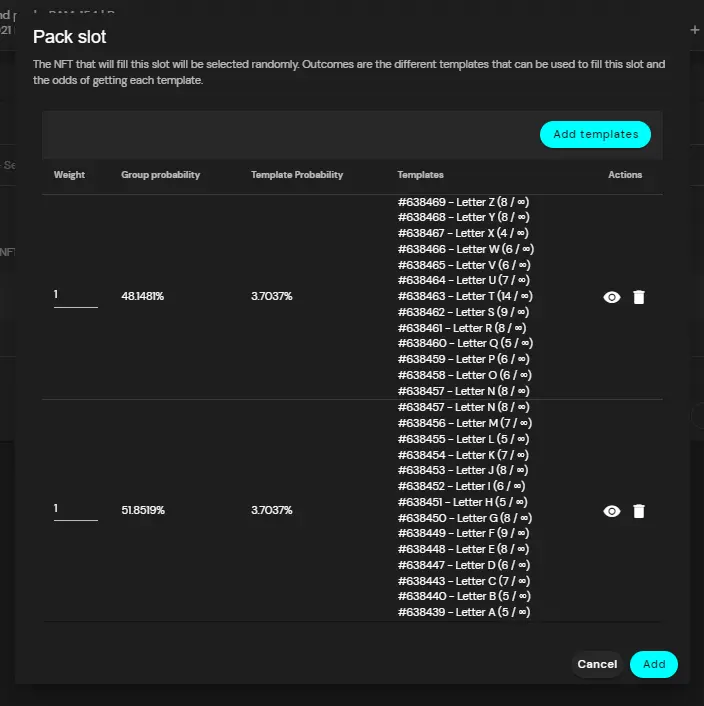The width and height of the screenshot is (704, 706).
Task: Click template #638458 – Letter O
Action: (x=465, y=375)
